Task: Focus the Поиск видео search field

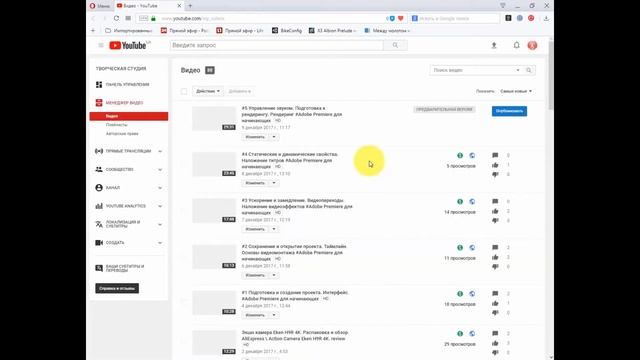Action: [472, 70]
